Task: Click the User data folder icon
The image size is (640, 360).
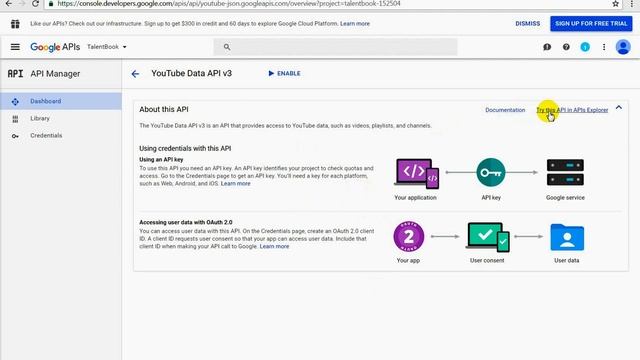Action: 567,237
